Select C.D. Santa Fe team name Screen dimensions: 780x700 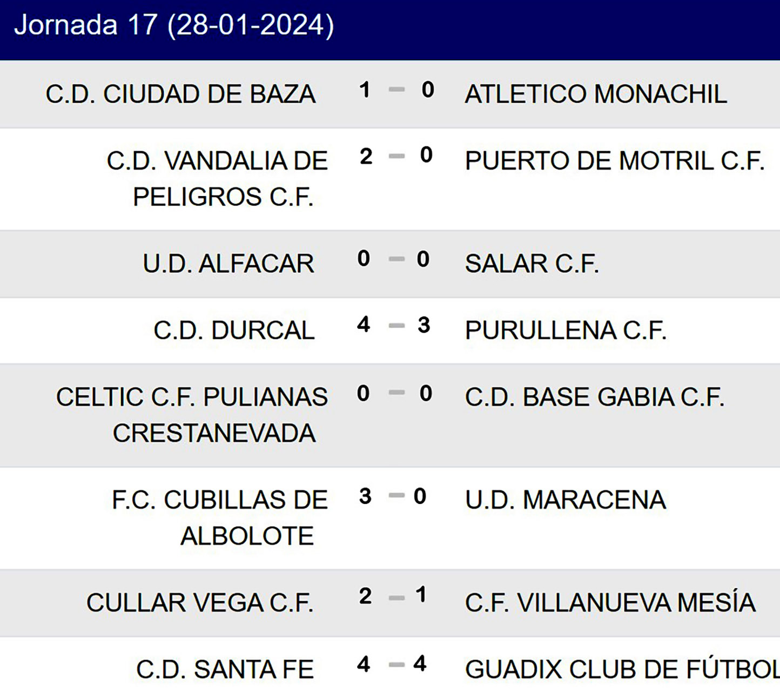tap(225, 670)
